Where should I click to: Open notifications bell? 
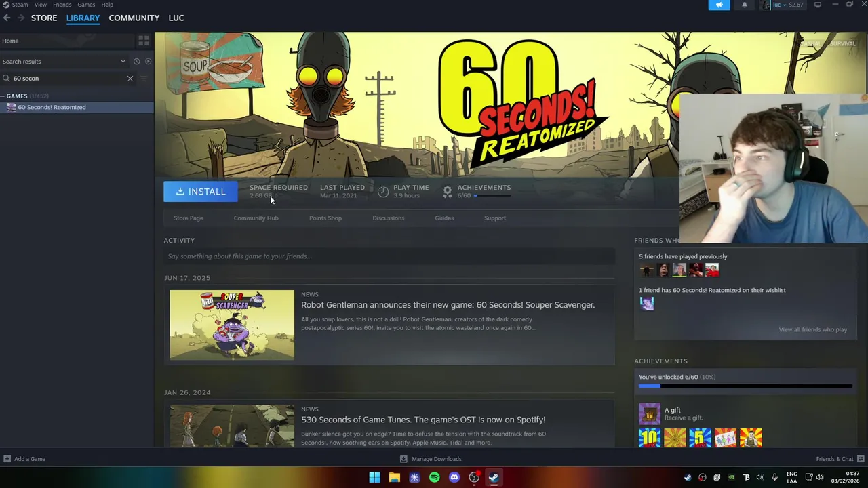[744, 5]
